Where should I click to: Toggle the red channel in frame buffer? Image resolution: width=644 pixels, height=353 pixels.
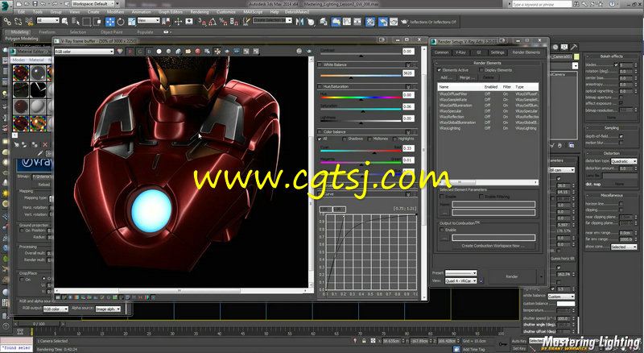pos(130,52)
